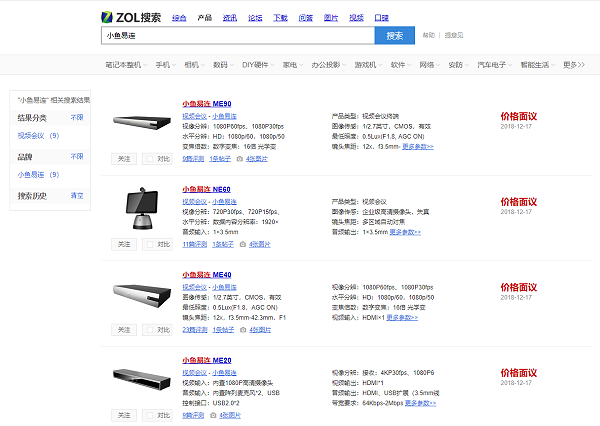600x426 pixels.
Task: Open the reviews link in ME90 row
Action: coord(193,159)
